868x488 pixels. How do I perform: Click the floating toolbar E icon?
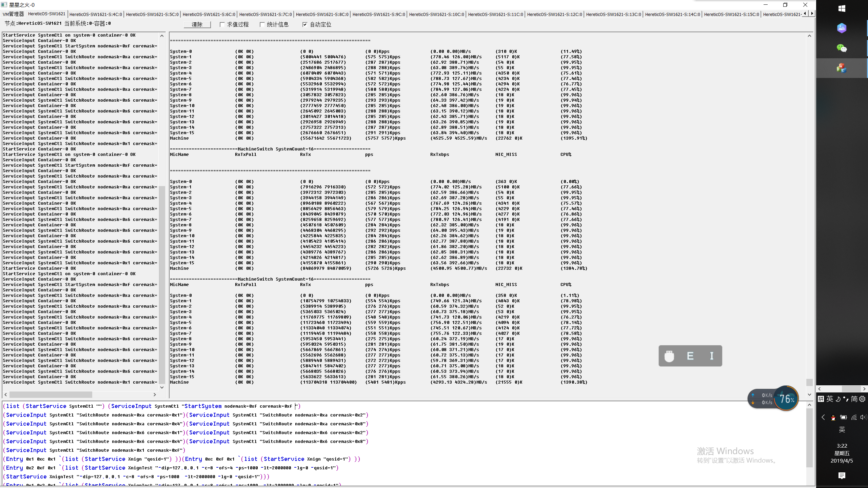pyautogui.click(x=690, y=356)
